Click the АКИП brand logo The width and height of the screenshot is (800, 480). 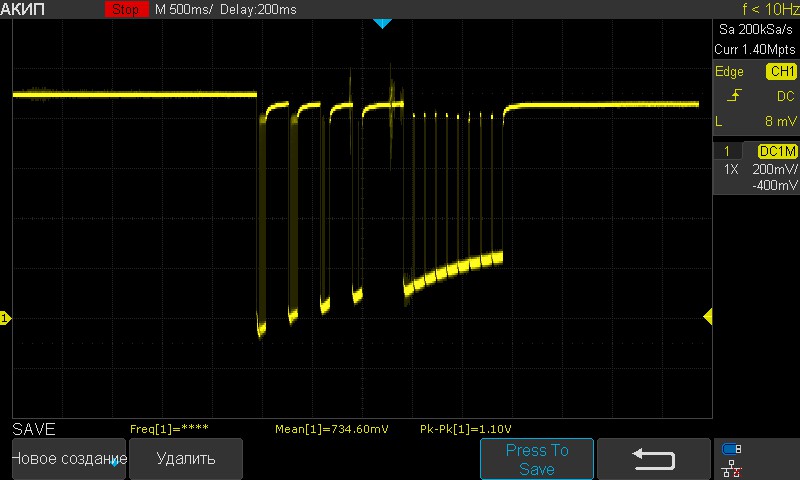coord(22,9)
